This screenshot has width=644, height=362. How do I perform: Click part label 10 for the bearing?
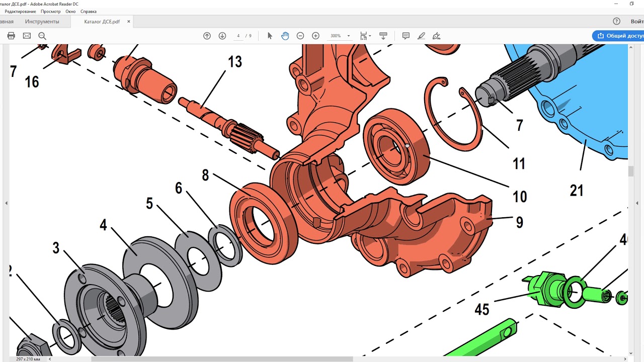pyautogui.click(x=520, y=196)
